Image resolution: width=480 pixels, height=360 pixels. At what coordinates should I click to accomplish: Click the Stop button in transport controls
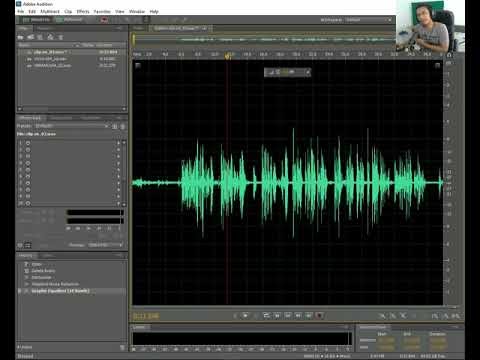(x=235, y=315)
